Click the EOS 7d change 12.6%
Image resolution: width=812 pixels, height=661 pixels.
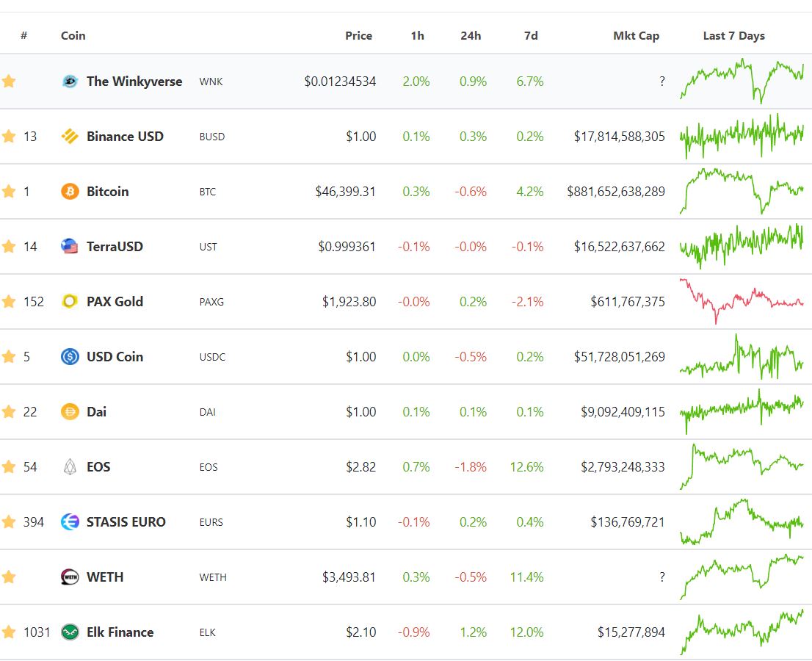pos(526,467)
